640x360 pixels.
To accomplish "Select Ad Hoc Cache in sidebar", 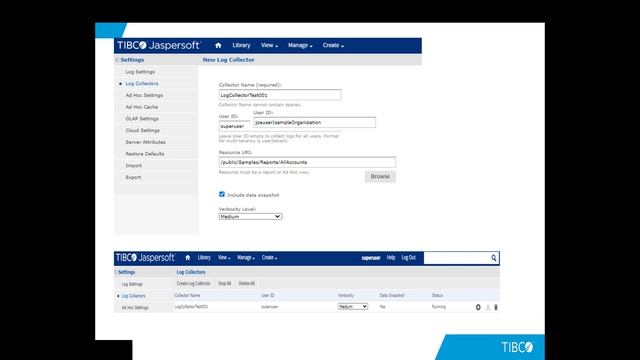I will tap(142, 107).
